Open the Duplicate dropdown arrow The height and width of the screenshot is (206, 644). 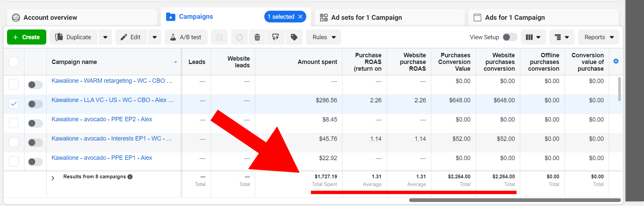point(105,37)
